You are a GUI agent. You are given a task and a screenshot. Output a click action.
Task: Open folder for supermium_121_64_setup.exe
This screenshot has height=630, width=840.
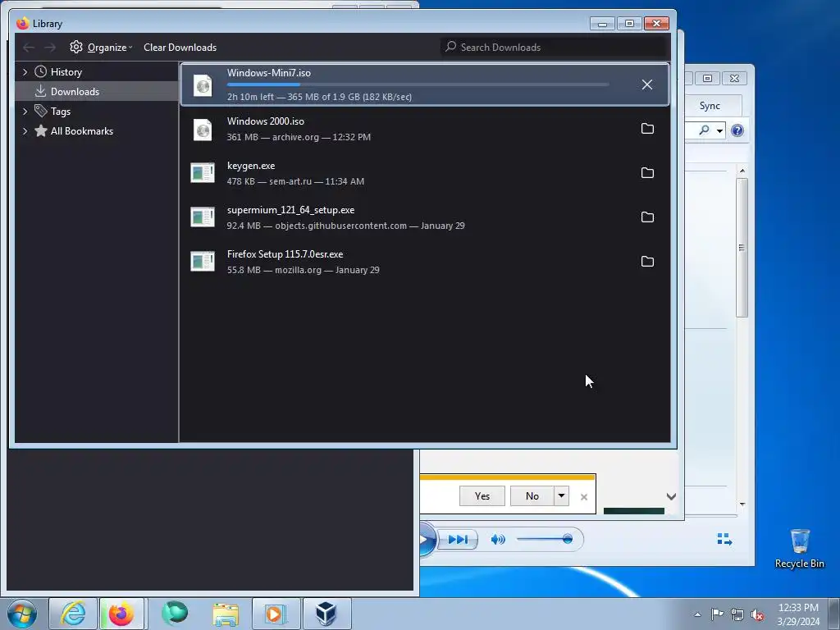point(647,217)
